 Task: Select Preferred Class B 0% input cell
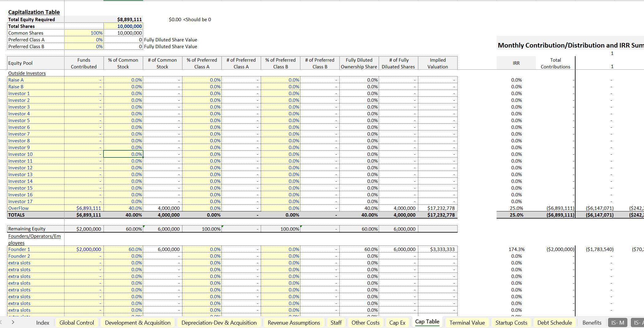84,46
